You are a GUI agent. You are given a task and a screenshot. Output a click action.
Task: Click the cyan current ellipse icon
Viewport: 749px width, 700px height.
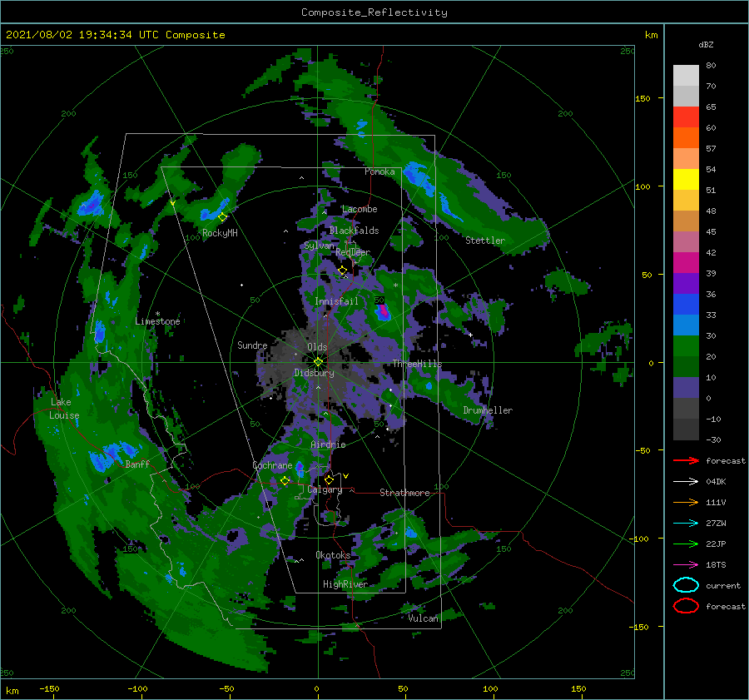[x=686, y=585]
